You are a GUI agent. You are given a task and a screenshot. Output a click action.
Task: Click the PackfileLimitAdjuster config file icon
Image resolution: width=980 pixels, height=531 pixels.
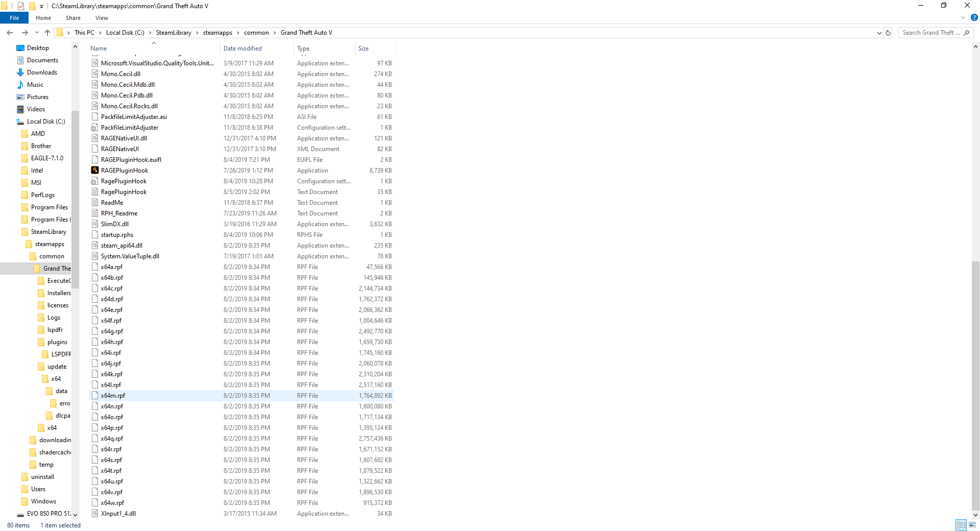pos(94,127)
